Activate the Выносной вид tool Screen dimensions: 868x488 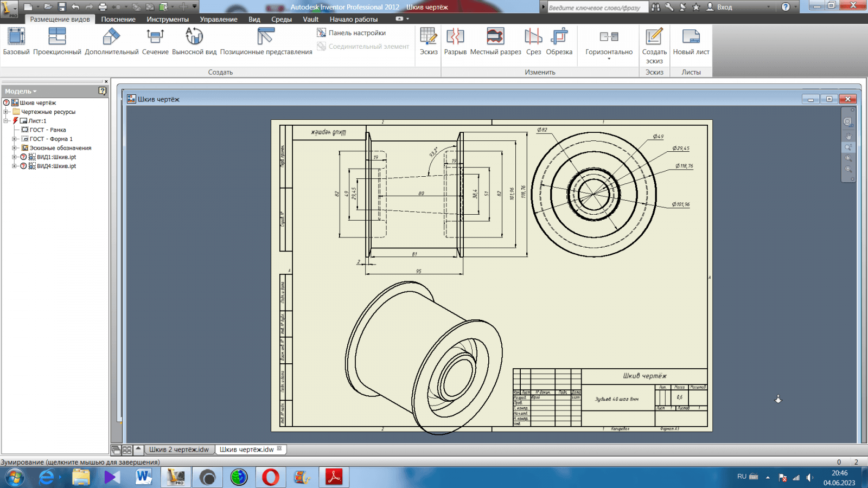194,41
